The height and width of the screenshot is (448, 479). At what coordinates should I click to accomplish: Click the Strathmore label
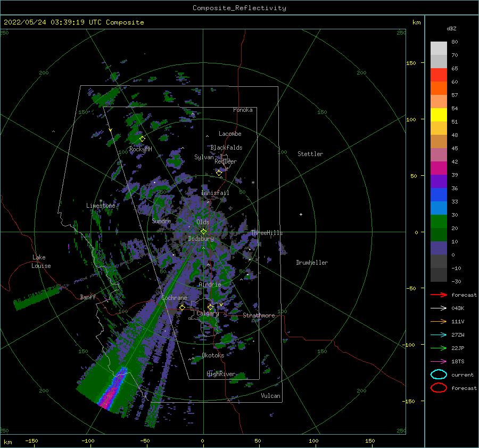259,315
